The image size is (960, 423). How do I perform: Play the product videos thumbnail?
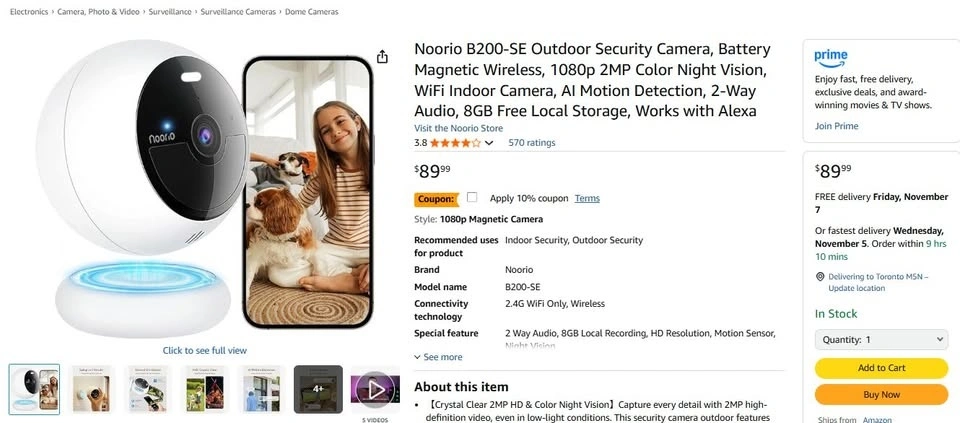(x=375, y=388)
